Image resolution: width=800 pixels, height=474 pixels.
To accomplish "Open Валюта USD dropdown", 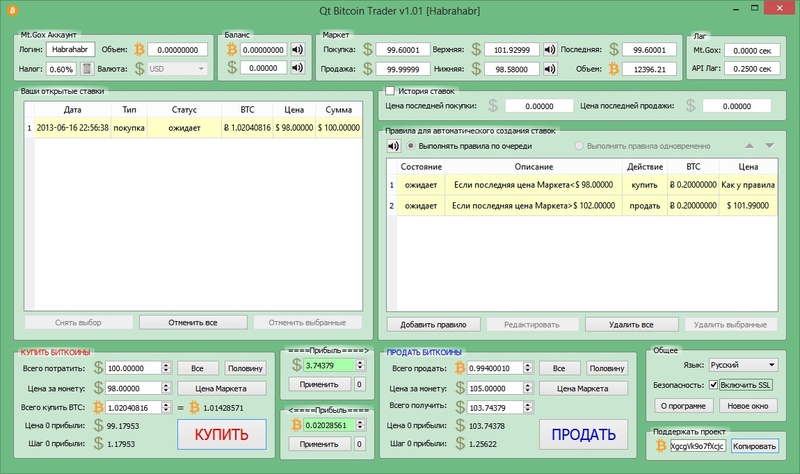I will pos(177,68).
